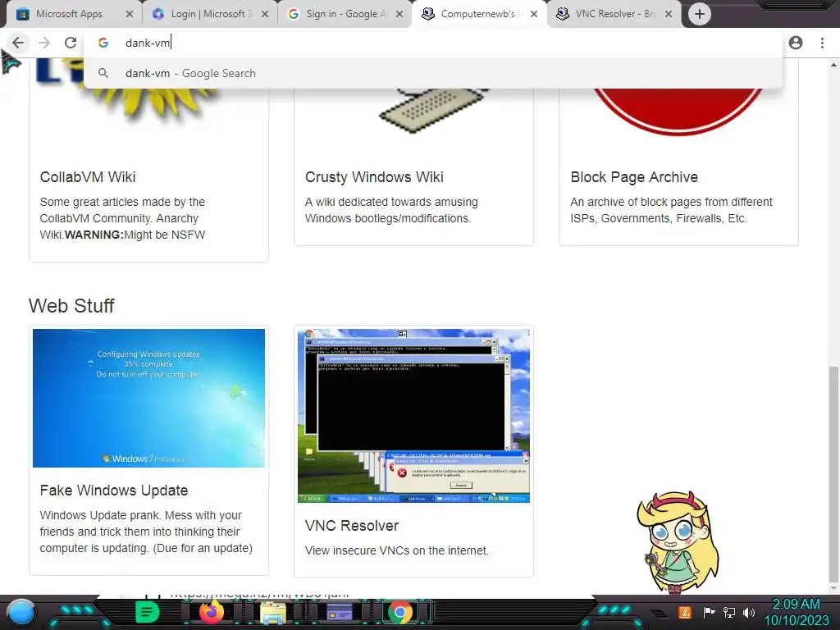Click the scrollbar up arrow
840x630 pixels.
point(833,65)
